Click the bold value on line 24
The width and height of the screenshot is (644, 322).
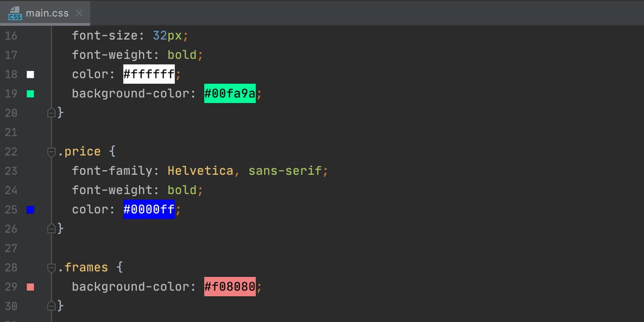[x=182, y=190]
